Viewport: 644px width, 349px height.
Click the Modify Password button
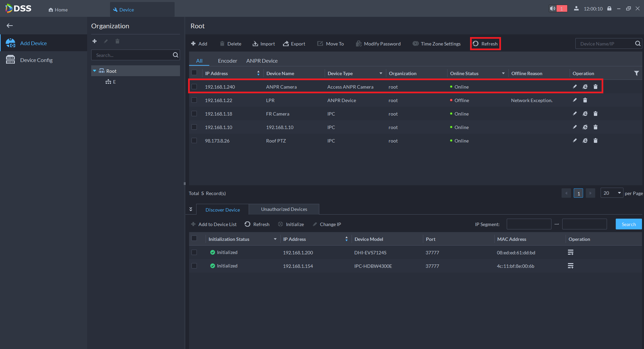378,44
